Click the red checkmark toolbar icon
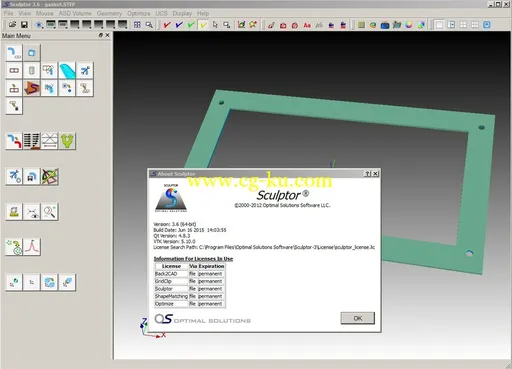Screen dimensions: 512x369 click(x=167, y=25)
